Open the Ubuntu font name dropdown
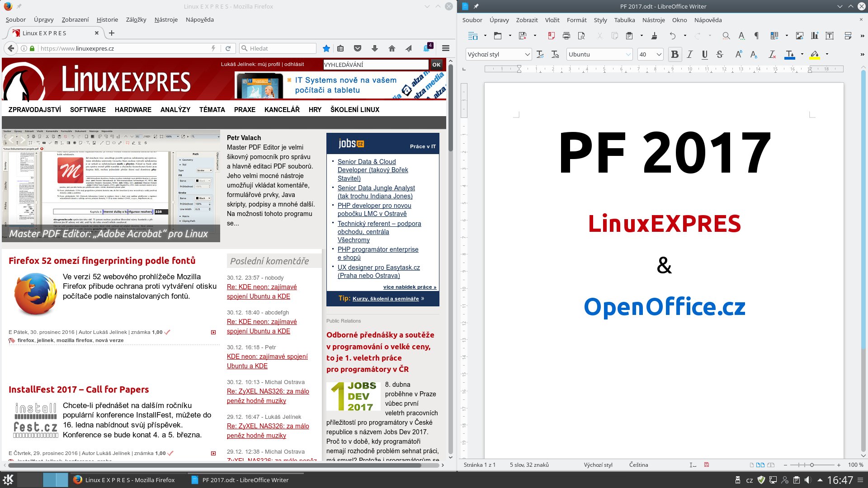Viewport: 868px width, 488px height. 628,54
